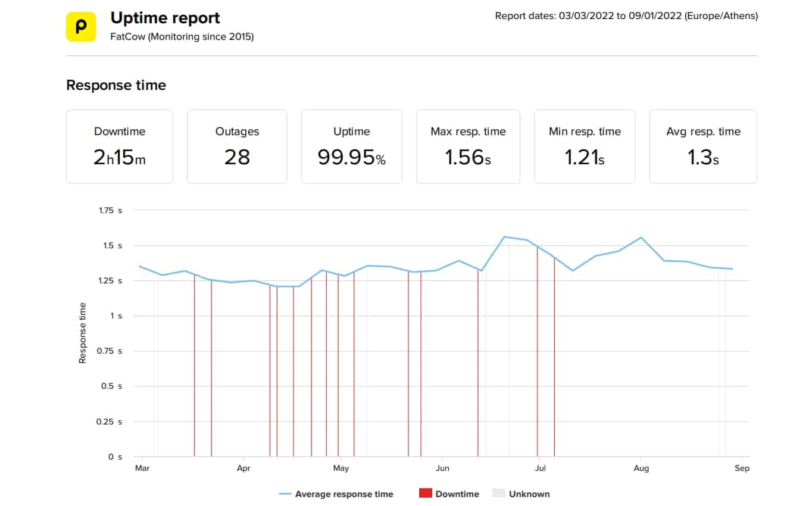Toggle Average response time legend entry
The height and width of the screenshot is (506, 812).
[x=336, y=494]
